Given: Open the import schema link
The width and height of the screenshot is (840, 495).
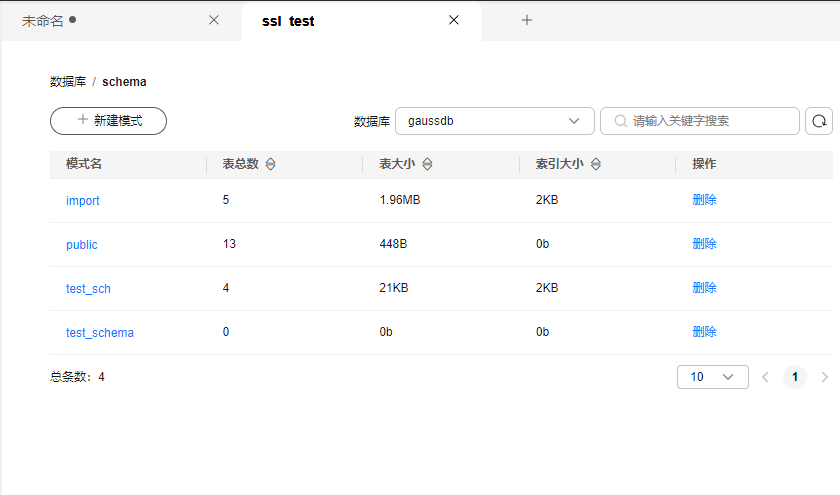Looking at the screenshot, I should (x=83, y=200).
